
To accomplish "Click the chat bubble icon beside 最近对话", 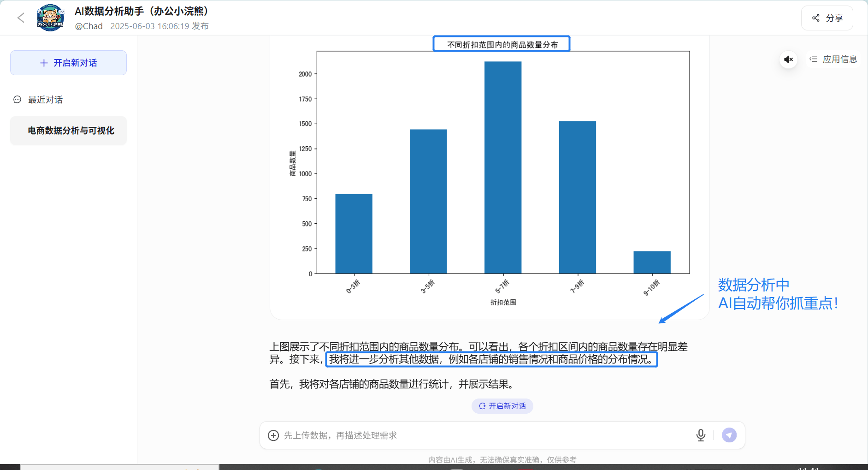I will 18,100.
